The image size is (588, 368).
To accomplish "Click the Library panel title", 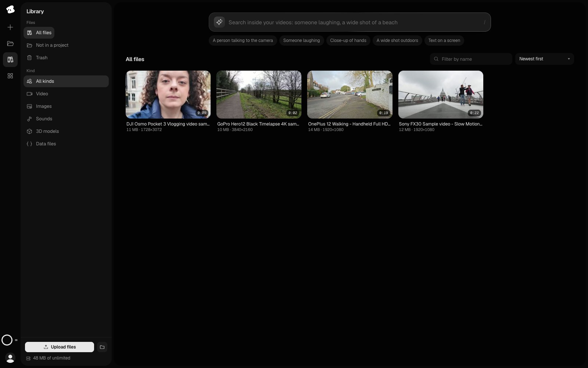I will (x=35, y=11).
